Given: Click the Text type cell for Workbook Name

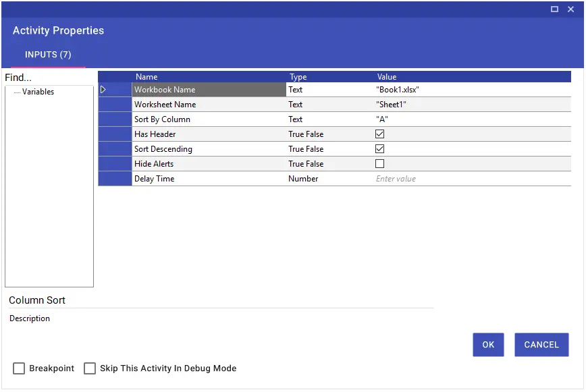Looking at the screenshot, I should (x=330, y=90).
